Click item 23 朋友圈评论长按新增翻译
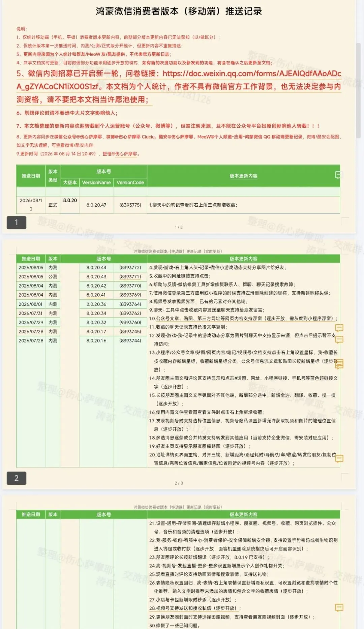The height and width of the screenshot is (629, 364). point(209,557)
